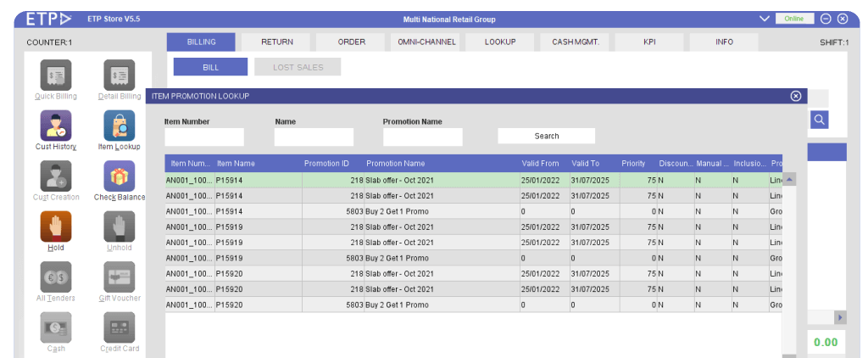Open Detail Billing icon
The width and height of the screenshot is (868, 358).
119,75
